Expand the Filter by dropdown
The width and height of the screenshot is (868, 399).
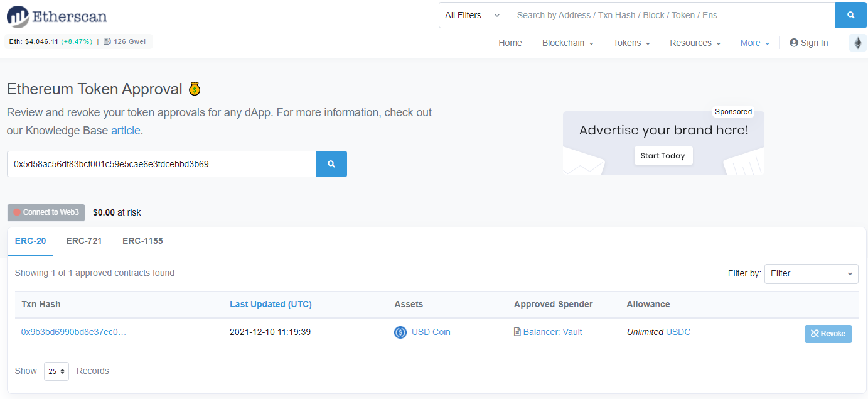[811, 273]
